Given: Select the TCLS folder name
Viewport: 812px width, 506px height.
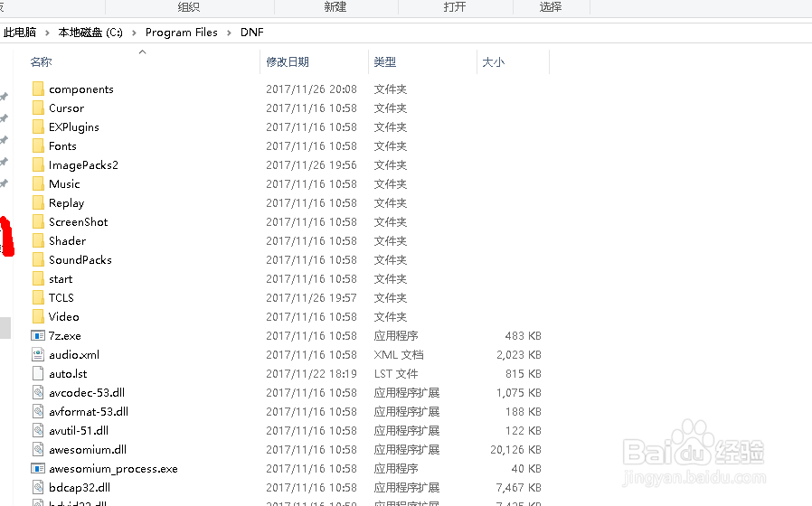Looking at the screenshot, I should [x=61, y=298].
